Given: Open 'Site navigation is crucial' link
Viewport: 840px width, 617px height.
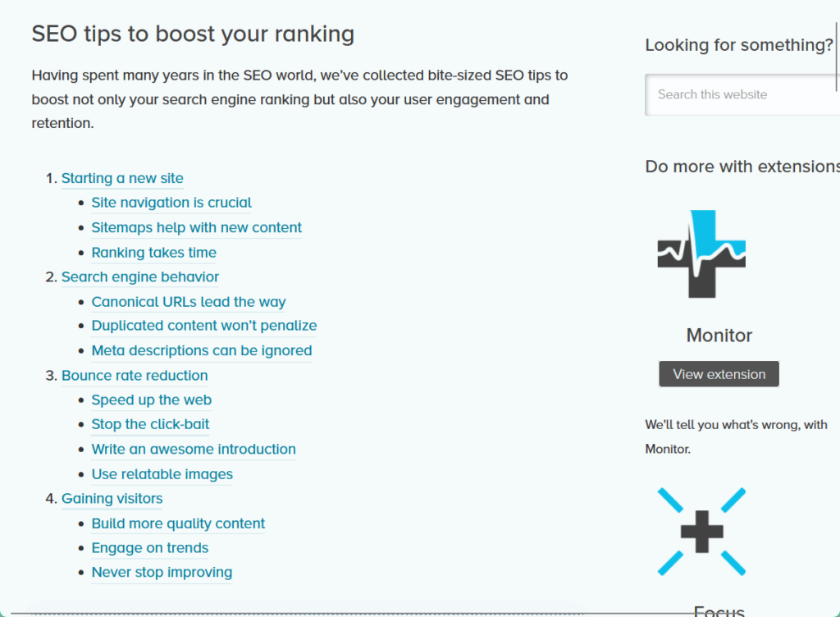Looking at the screenshot, I should (171, 203).
